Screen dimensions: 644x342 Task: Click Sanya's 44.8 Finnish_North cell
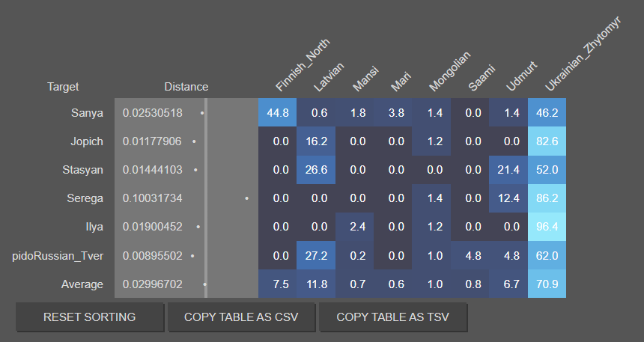click(x=277, y=112)
